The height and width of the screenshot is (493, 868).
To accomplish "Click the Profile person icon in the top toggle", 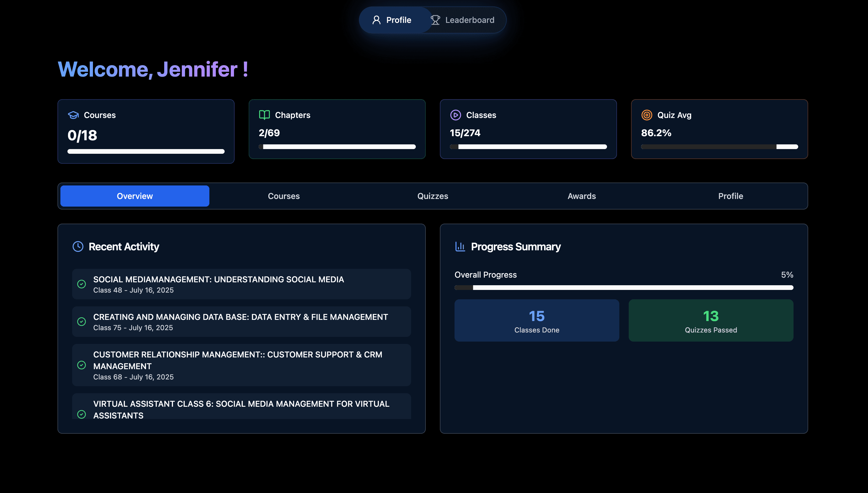I will [377, 20].
